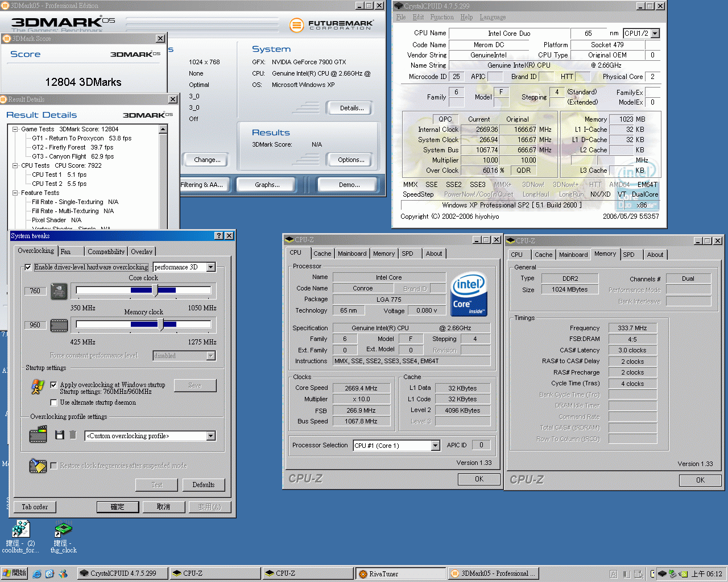This screenshot has height=582, width=728.
Task: Expand the Custom overclocking profile dropdown
Action: (x=211, y=436)
